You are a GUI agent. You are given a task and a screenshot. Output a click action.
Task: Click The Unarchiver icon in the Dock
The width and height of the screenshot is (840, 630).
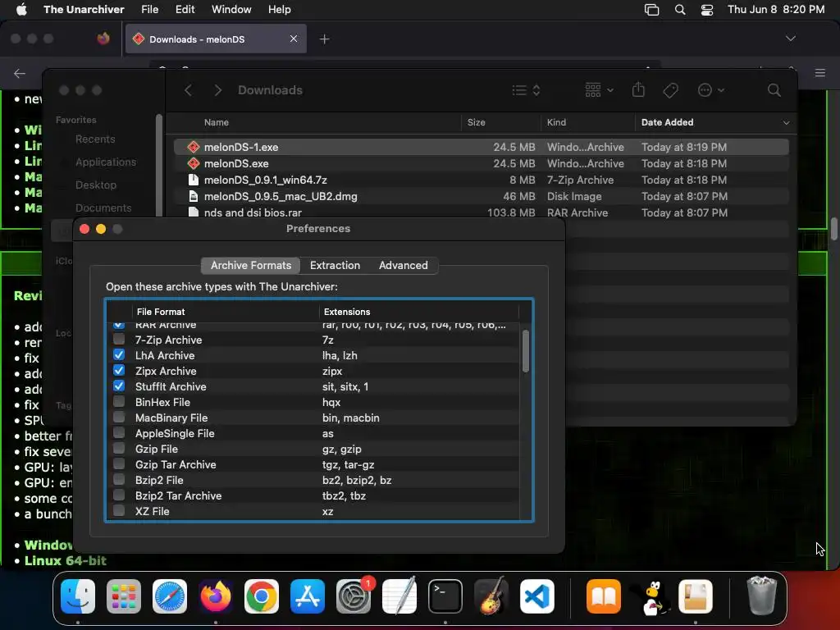696,596
